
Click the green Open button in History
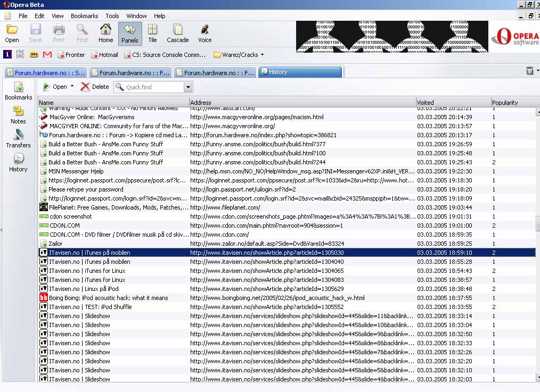click(55, 87)
